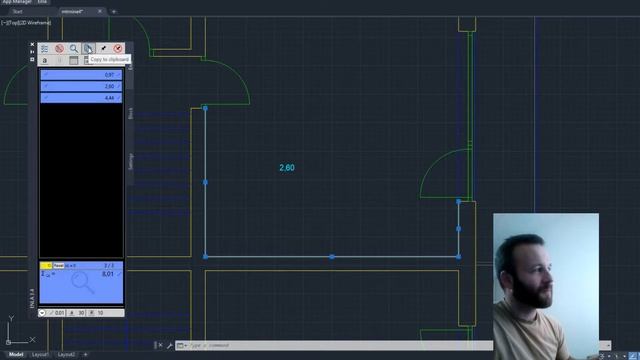Open the App Manager menu item
The width and height of the screenshot is (640, 360).
pos(17,2)
